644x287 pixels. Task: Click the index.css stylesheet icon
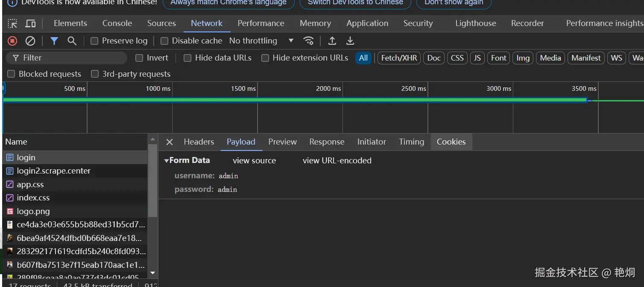10,198
